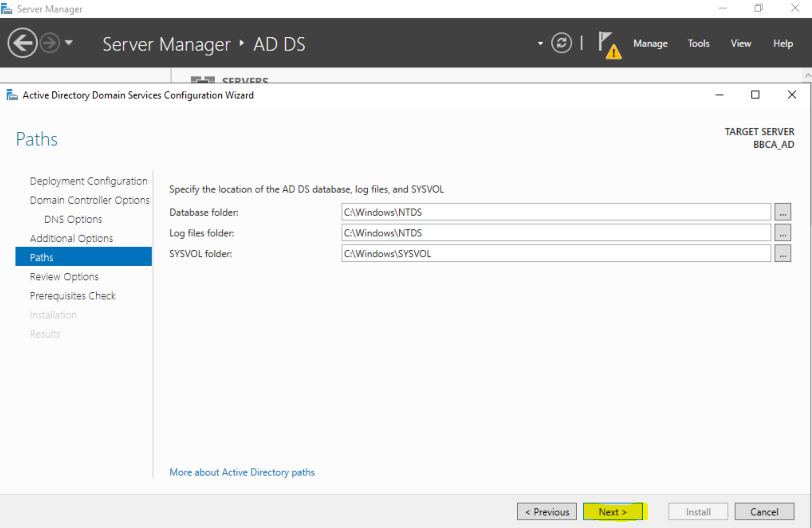Click the wizard title bar icon
Screen dimensions: 812x528
(x=12, y=95)
